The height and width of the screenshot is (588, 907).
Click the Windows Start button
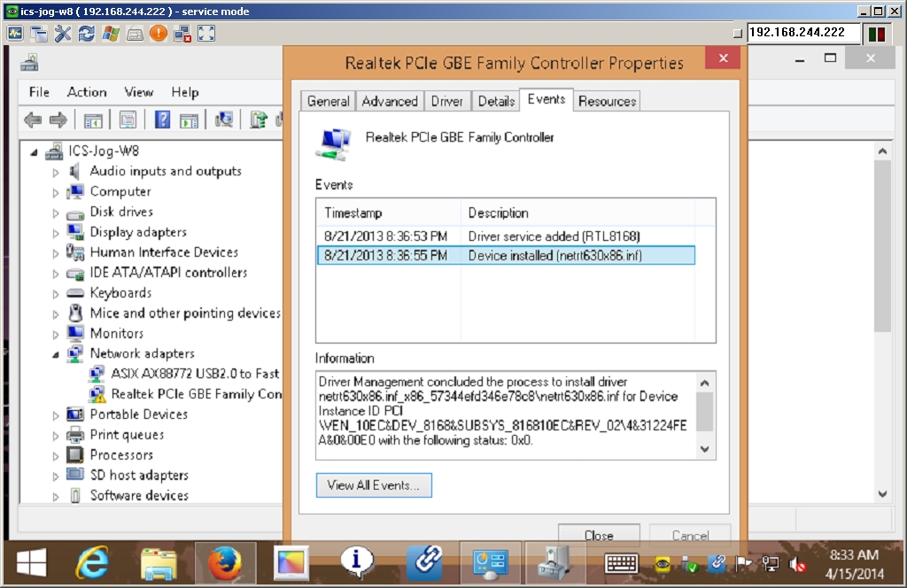point(32,562)
